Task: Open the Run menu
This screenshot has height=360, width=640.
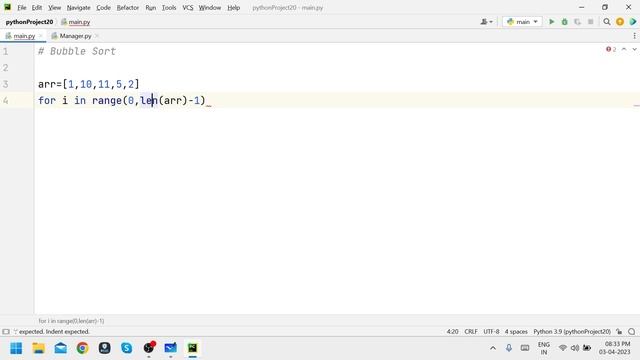Action: (151, 7)
